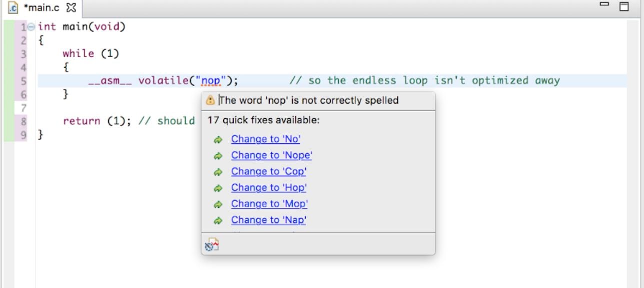Click the warning icon in spelling popup
The width and height of the screenshot is (644, 288).
click(x=211, y=100)
